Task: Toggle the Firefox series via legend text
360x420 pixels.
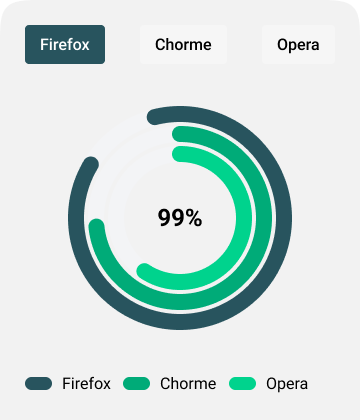Action: point(86,383)
